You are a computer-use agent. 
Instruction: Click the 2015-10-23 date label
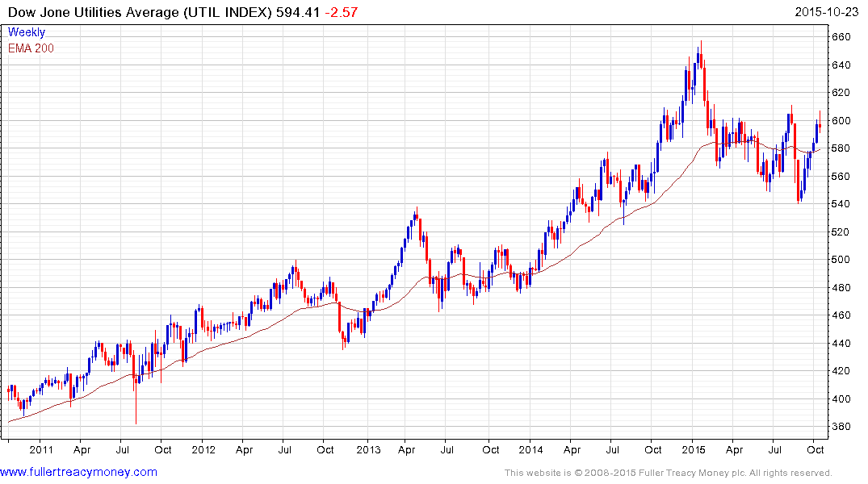click(x=829, y=12)
